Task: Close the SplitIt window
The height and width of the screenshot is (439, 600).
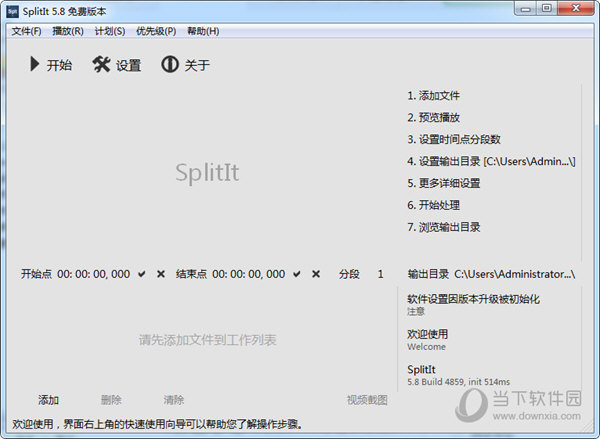Action: [576, 8]
